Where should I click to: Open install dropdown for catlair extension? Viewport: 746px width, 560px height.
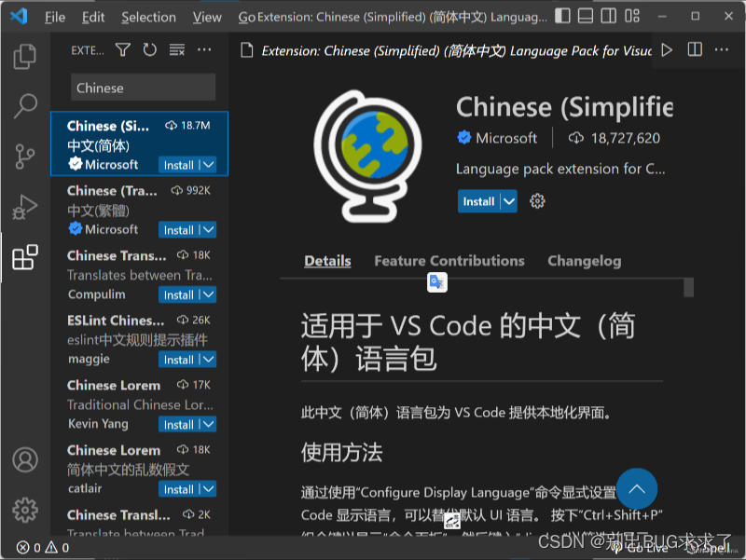208,489
